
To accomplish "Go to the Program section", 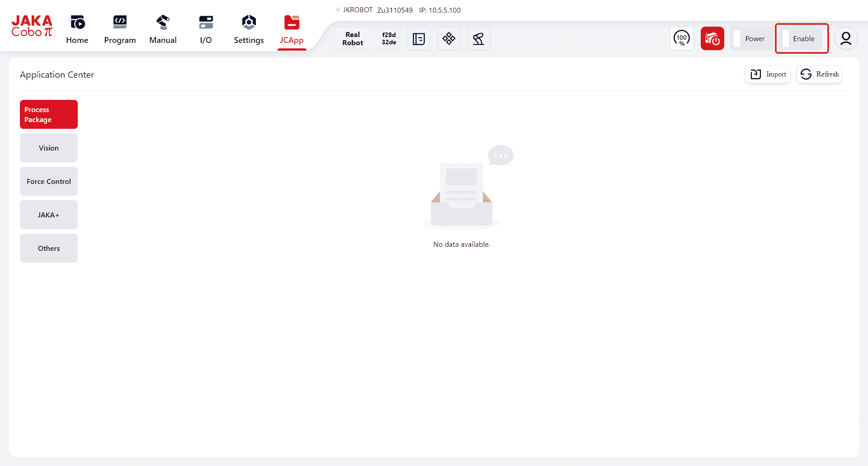I will [x=120, y=30].
